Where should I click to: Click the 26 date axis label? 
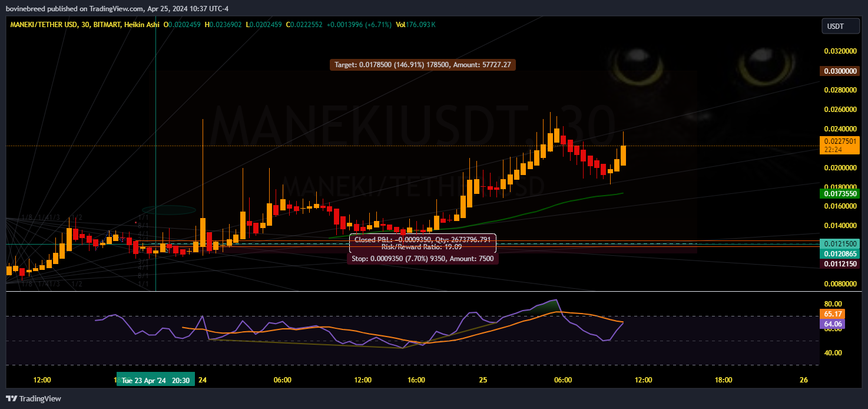(x=804, y=381)
